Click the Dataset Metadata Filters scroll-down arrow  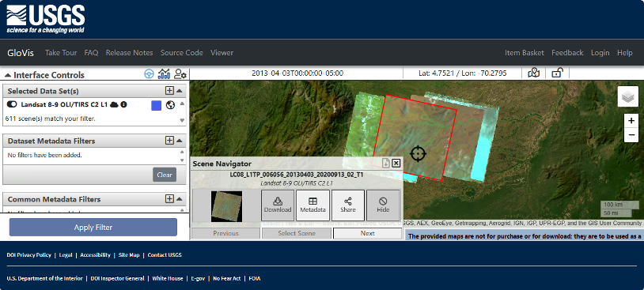(x=182, y=160)
